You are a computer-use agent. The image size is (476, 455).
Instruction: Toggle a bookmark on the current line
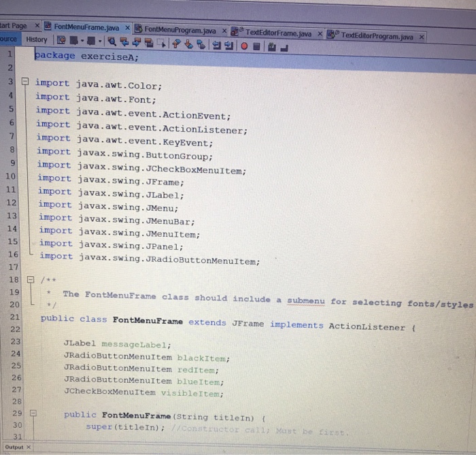pyautogui.click(x=201, y=45)
